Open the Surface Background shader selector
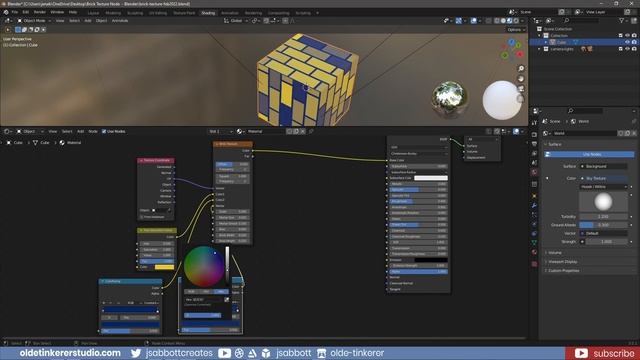The height and width of the screenshot is (360, 640). (603, 167)
